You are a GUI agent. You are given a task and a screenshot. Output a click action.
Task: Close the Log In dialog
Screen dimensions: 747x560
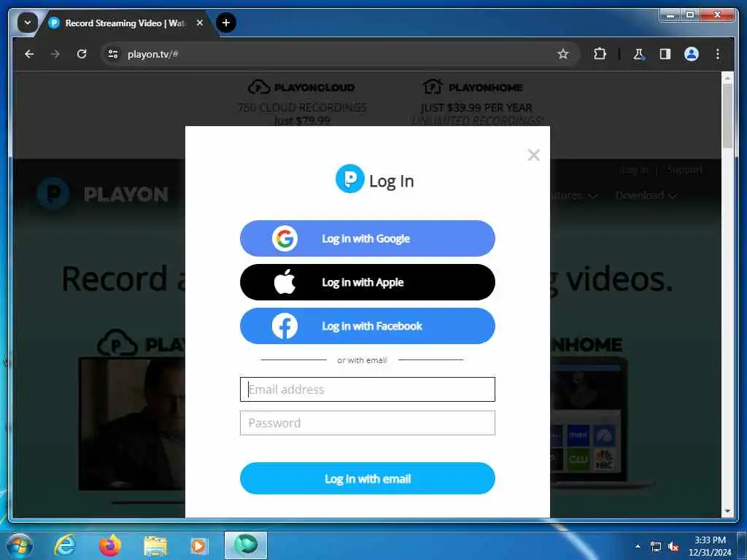(533, 155)
